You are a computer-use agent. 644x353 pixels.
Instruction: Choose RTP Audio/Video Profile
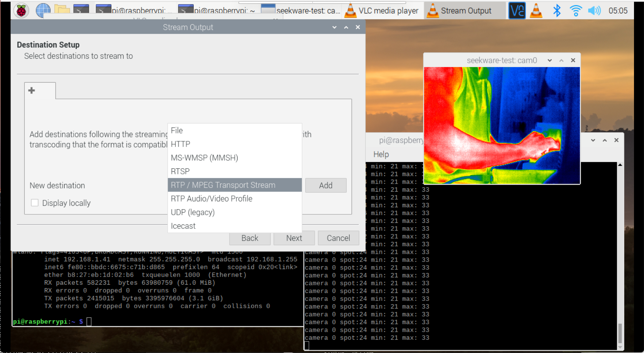(x=235, y=199)
